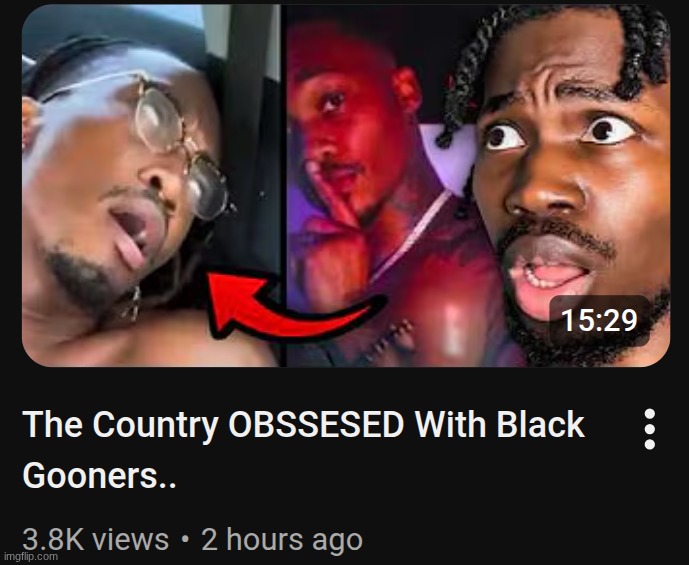The image size is (689, 565).
Task: Open the imgflip.com watermark link
Action: pos(29,557)
